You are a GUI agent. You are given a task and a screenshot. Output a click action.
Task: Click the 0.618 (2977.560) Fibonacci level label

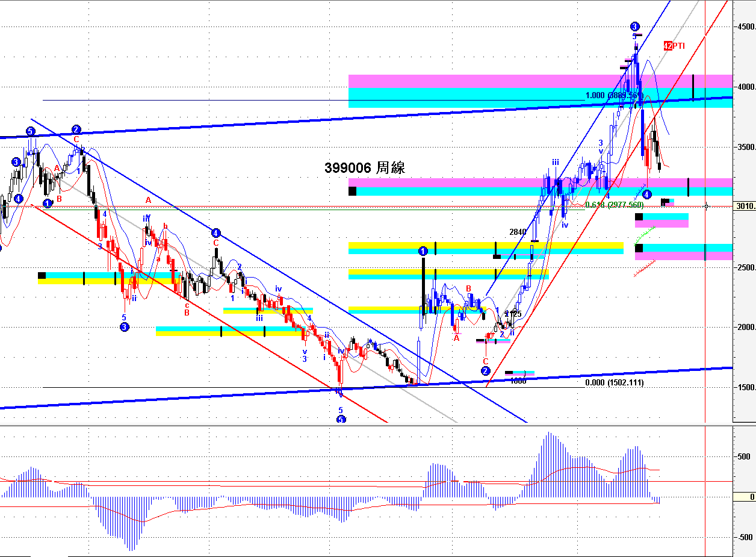615,205
